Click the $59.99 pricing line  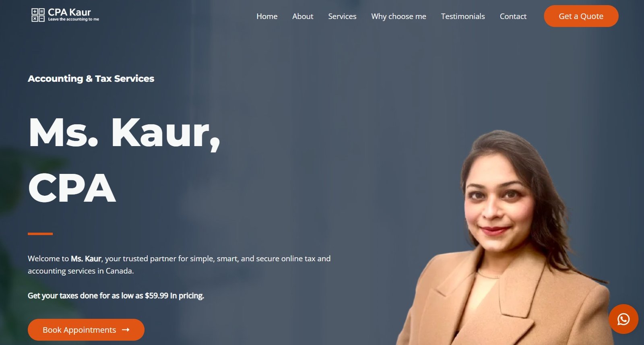click(116, 295)
